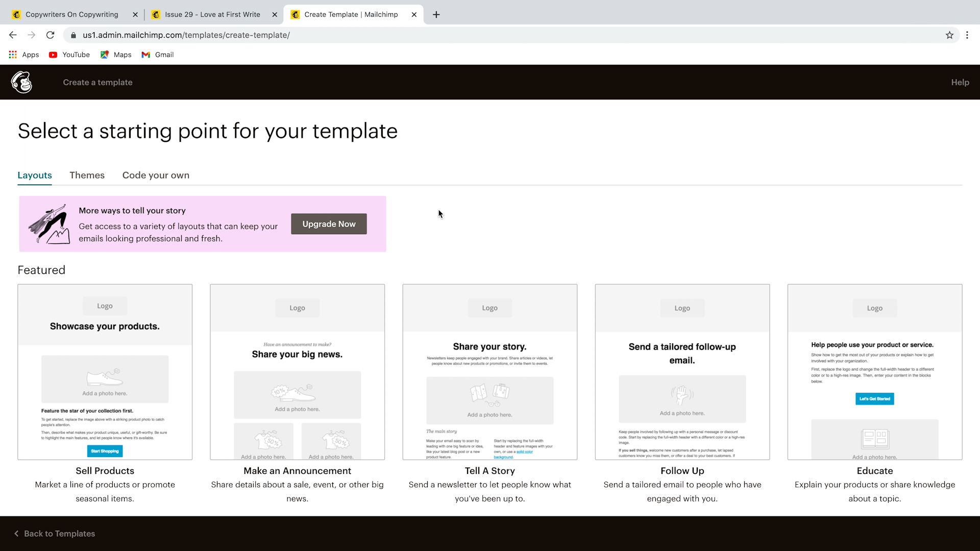Image resolution: width=980 pixels, height=551 pixels.
Task: Click the Create a template header text
Action: click(x=97, y=82)
